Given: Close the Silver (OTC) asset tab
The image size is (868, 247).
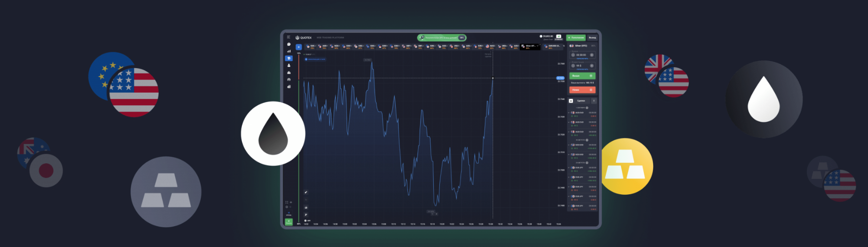Looking at the screenshot, I should tap(540, 44).
